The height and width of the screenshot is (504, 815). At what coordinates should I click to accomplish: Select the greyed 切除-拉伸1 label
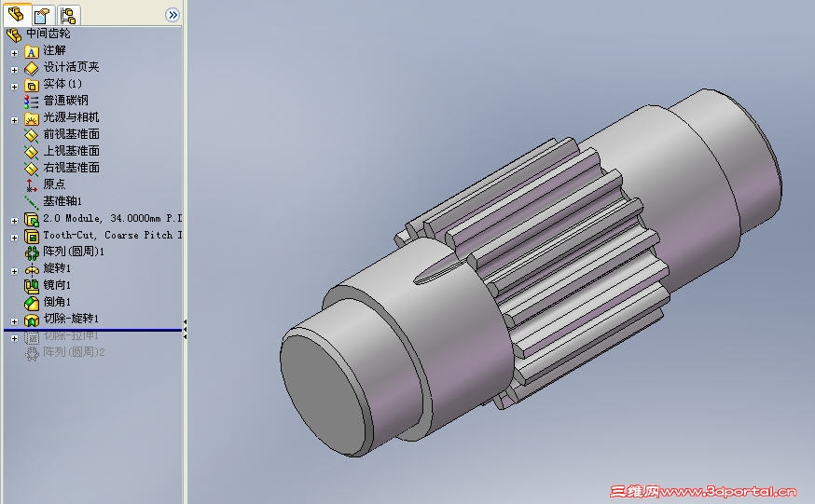(x=71, y=336)
